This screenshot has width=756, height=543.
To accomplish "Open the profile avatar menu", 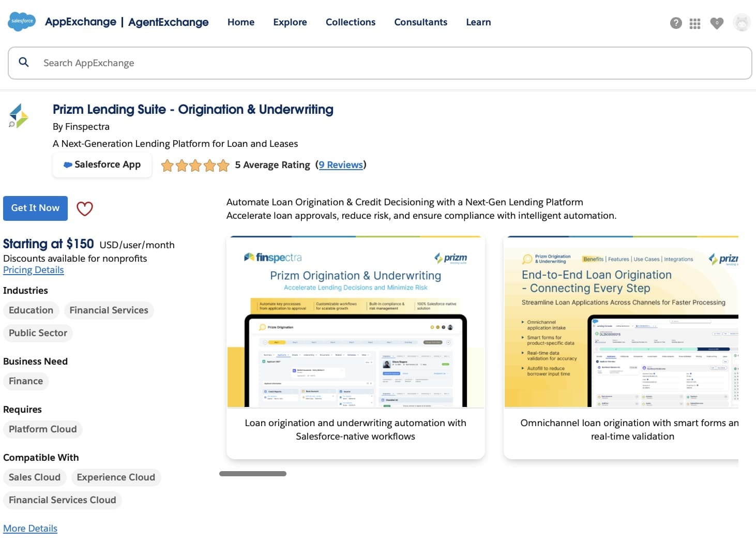I will tap(742, 23).
